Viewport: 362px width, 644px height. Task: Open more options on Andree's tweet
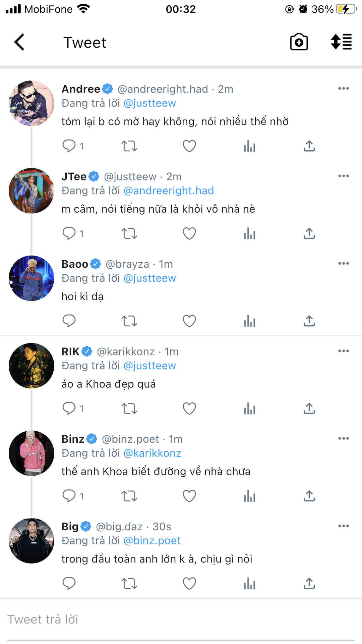[x=343, y=89]
